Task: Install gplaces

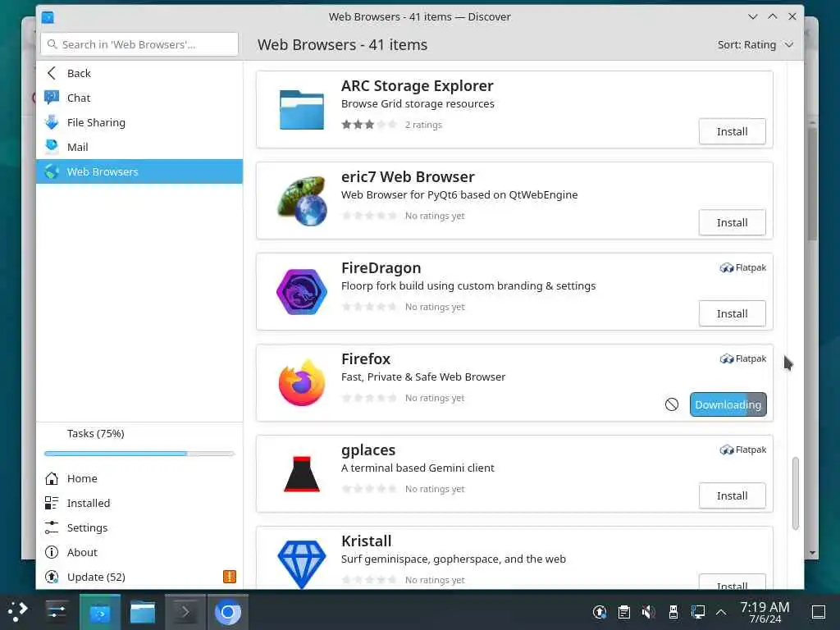Action: (x=732, y=495)
